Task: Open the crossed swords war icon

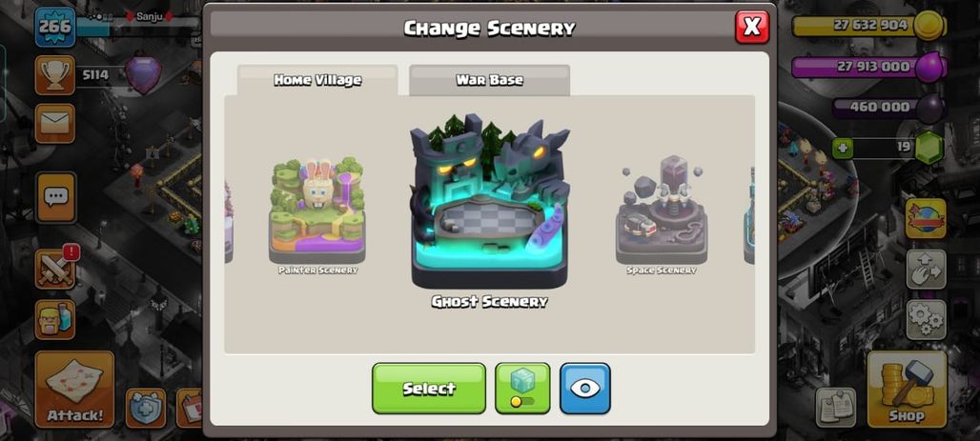Action: coord(55,269)
